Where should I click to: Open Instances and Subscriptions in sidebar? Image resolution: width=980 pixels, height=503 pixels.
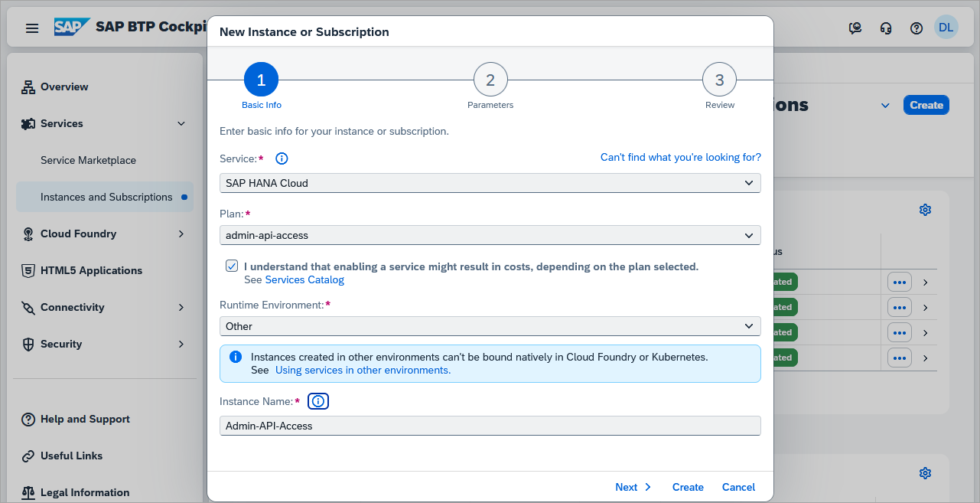(105, 198)
